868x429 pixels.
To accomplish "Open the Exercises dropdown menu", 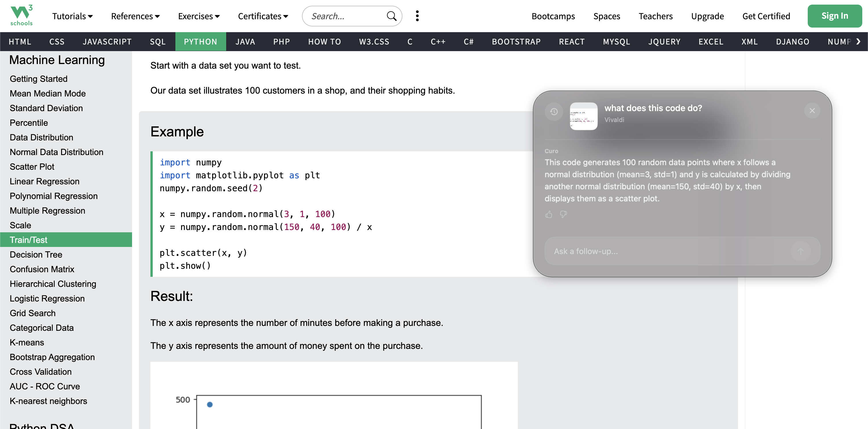I will (x=198, y=16).
